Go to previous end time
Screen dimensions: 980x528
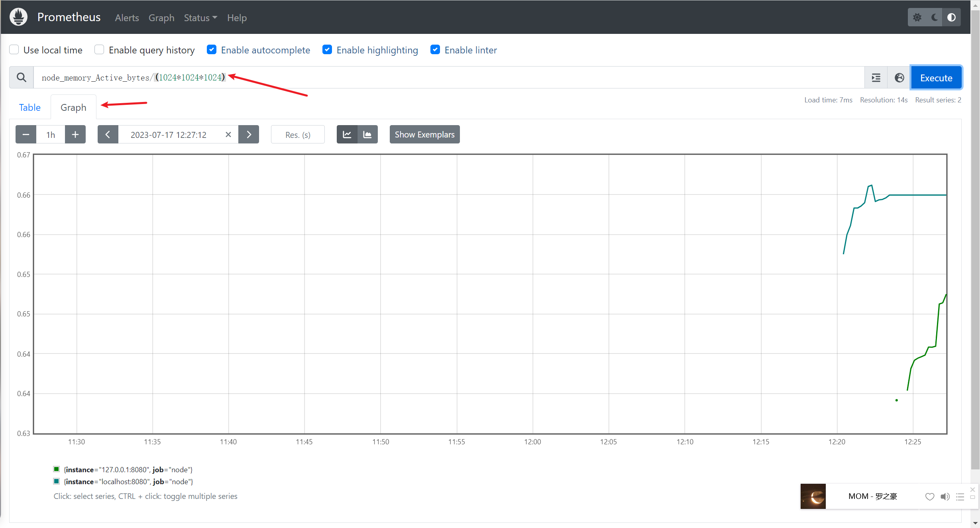point(108,135)
